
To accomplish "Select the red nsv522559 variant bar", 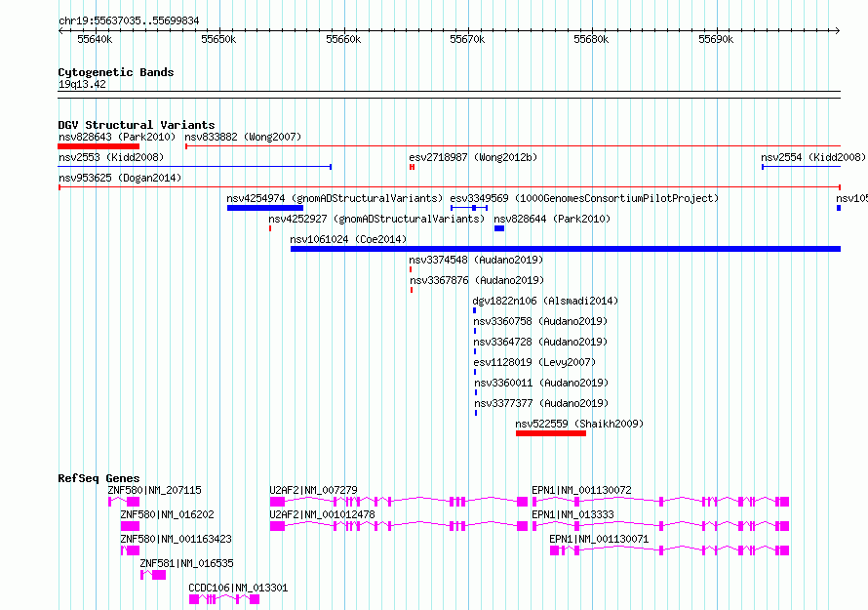I will pos(551,433).
